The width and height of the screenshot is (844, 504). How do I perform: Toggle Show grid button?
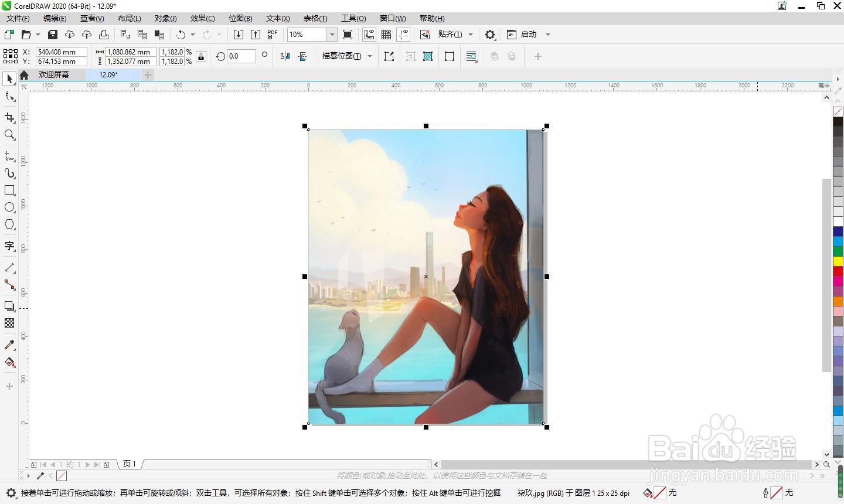click(386, 35)
